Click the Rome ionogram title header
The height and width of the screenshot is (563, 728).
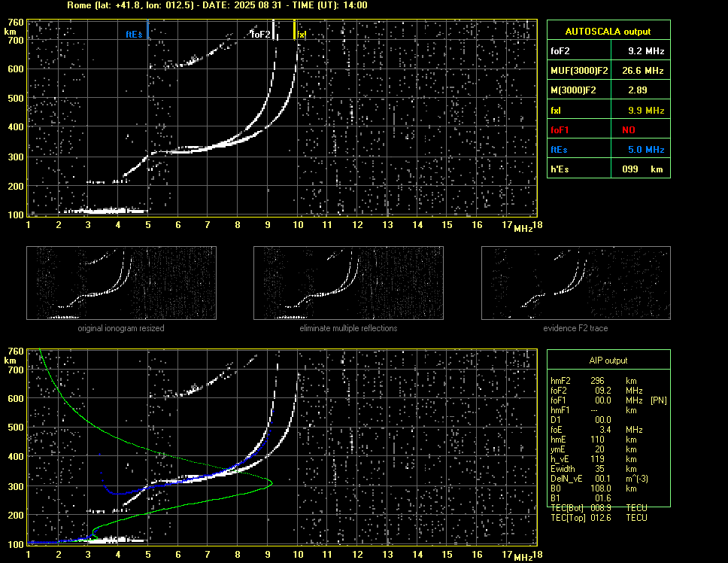217,5
